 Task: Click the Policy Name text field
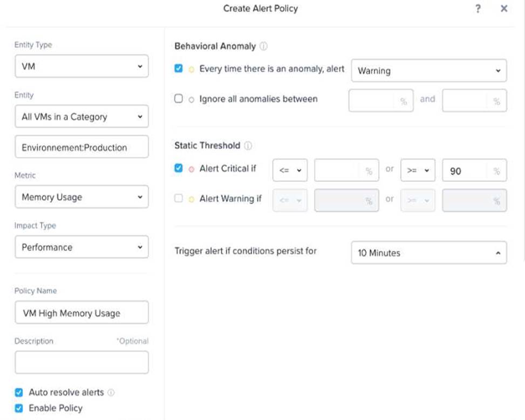tap(81, 313)
